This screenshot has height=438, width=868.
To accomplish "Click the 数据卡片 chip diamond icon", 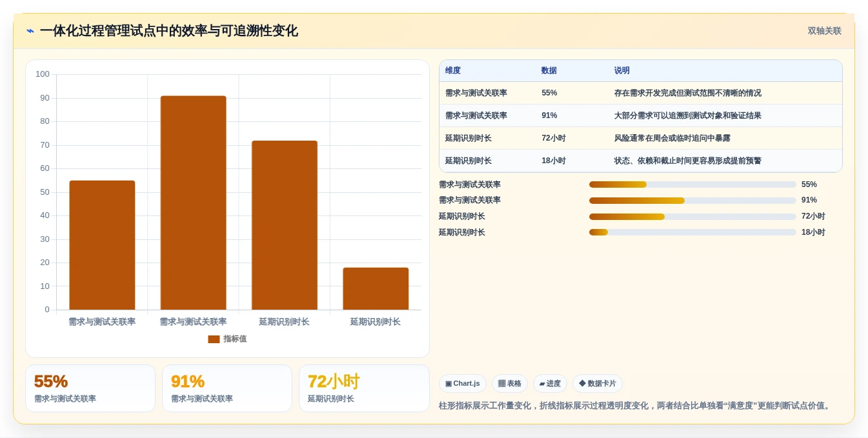I will tap(582, 383).
